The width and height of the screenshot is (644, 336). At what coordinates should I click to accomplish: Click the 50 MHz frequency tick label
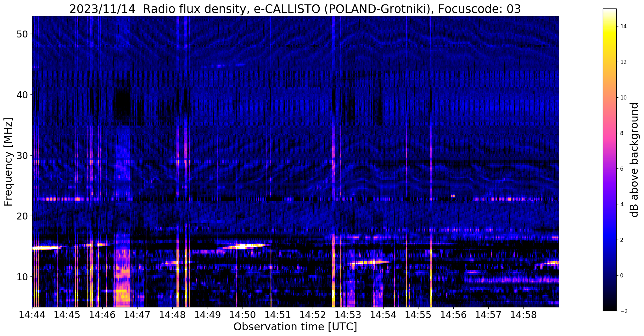pos(22,34)
